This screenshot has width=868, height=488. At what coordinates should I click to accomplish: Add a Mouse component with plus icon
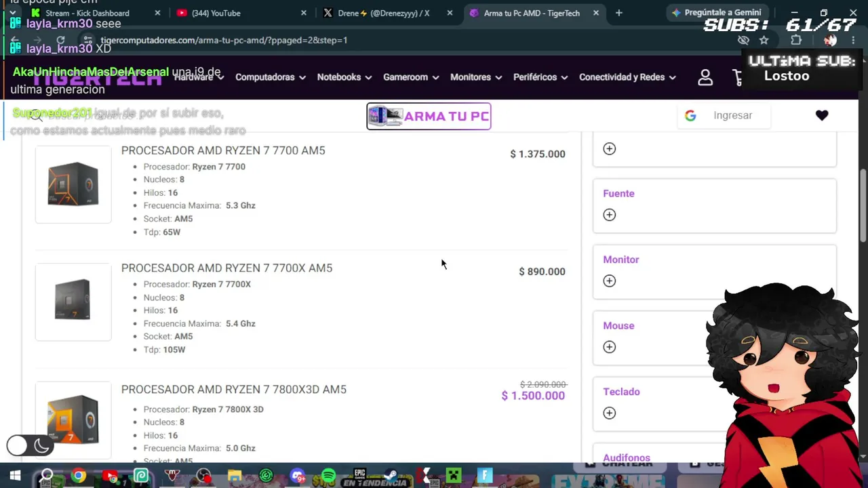610,347
